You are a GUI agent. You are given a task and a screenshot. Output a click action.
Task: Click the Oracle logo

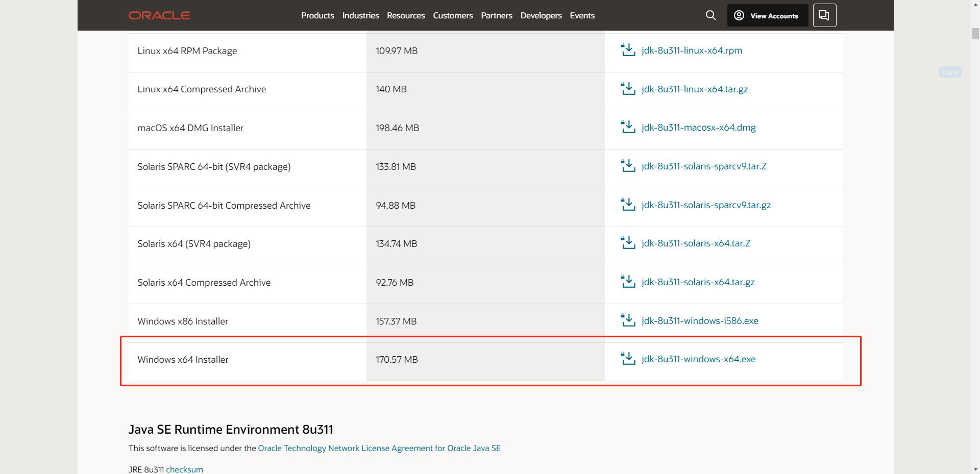pyautogui.click(x=159, y=15)
